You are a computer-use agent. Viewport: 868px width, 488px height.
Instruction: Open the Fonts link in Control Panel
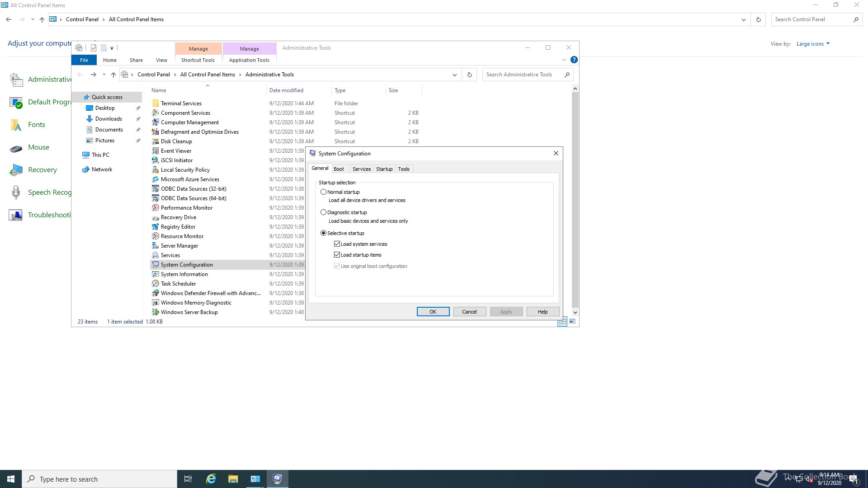(37, 125)
